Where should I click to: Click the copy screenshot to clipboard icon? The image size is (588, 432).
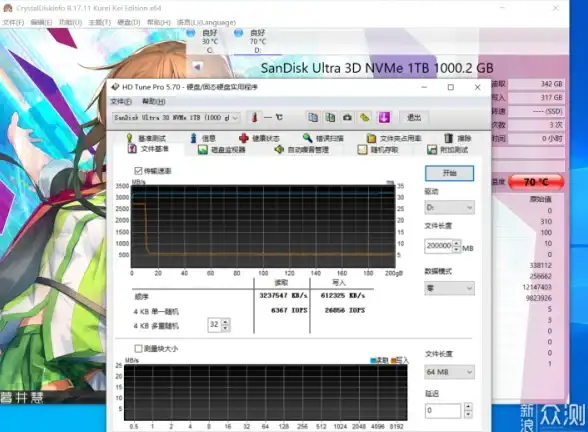[x=330, y=117]
